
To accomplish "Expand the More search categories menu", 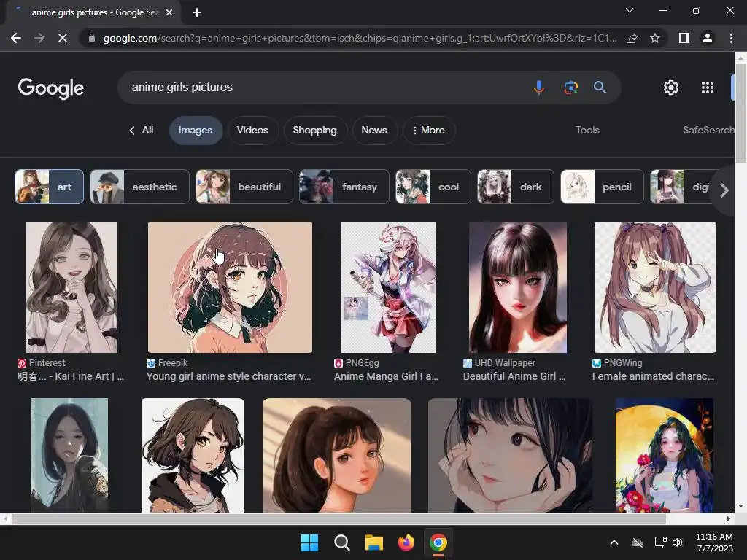I will 429,130.
